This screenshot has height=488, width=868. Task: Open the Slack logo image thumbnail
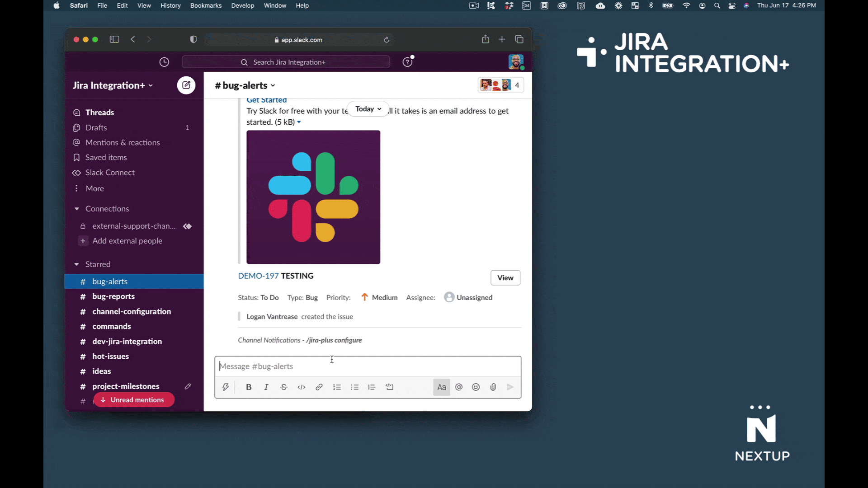tap(313, 197)
